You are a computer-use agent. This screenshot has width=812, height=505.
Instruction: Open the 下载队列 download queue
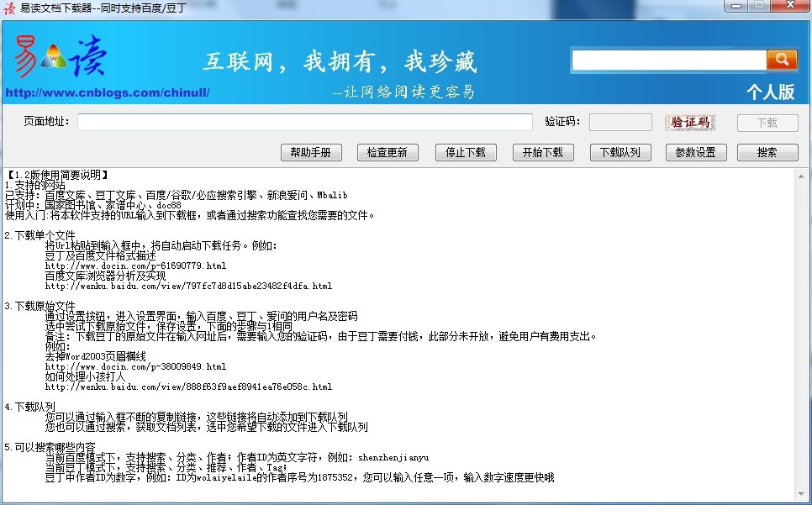point(620,152)
